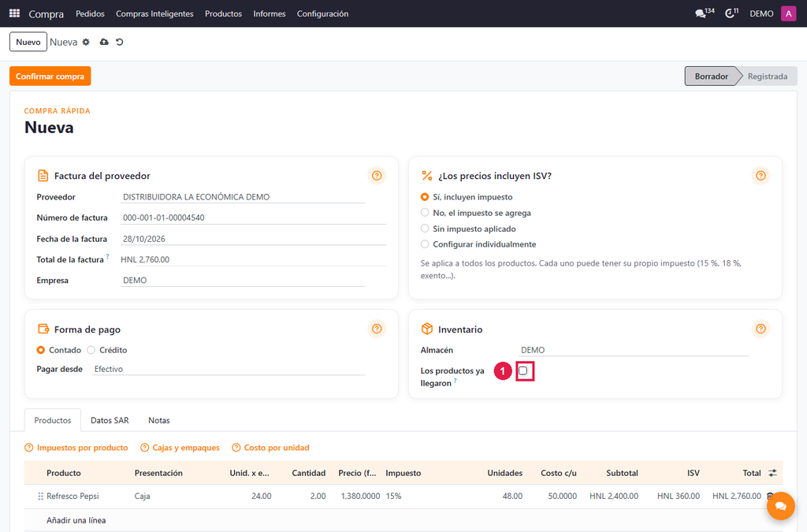The width and height of the screenshot is (807, 532).
Task: Check the 'Los productos ya llegaron' checkbox
Action: (x=523, y=371)
